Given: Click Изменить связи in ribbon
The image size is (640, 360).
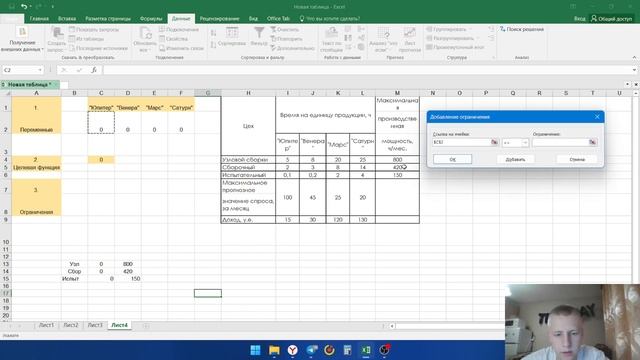Looking at the screenshot, I should tap(181, 48).
